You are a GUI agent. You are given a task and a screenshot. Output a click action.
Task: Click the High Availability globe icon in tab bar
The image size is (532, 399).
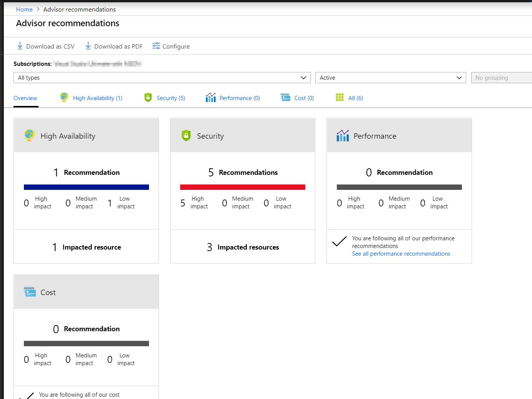click(x=64, y=97)
